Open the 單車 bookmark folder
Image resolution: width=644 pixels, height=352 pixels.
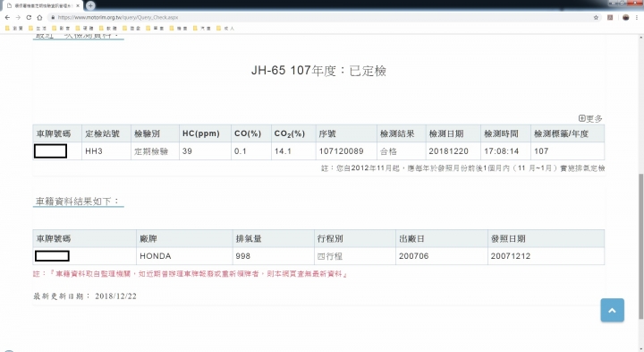(x=156, y=29)
